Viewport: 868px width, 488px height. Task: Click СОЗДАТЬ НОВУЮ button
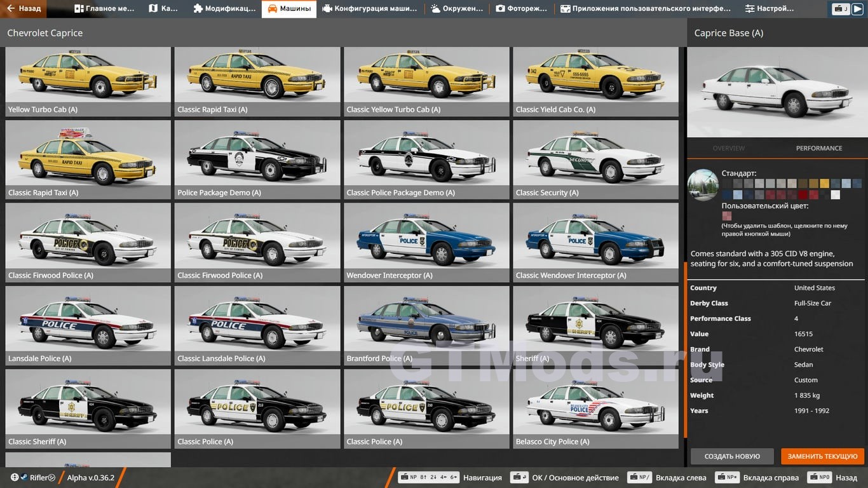(732, 456)
